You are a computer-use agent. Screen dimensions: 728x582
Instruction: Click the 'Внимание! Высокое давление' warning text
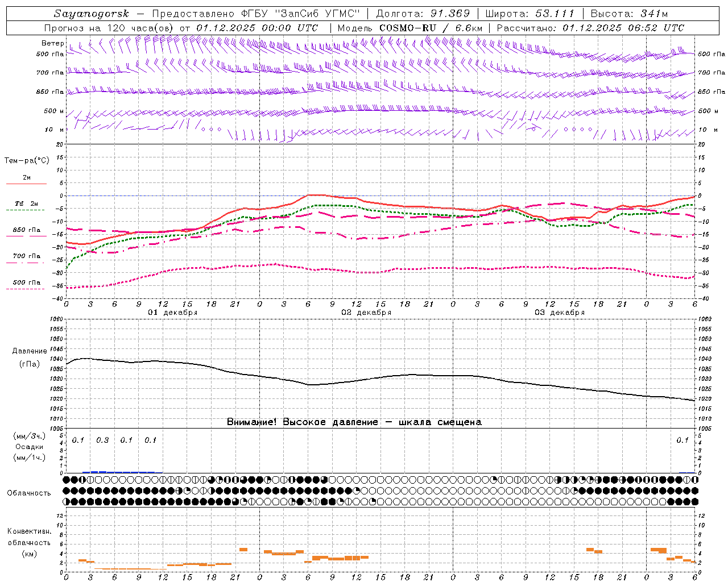click(303, 422)
